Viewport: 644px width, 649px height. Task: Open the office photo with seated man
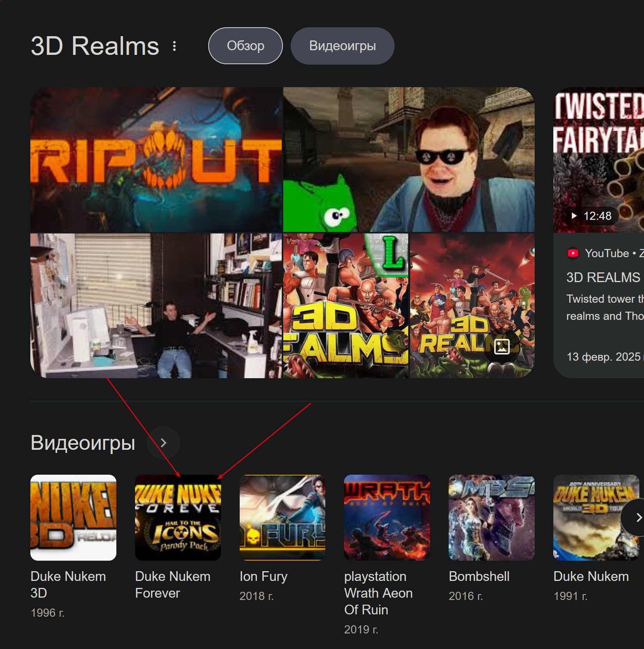click(156, 306)
